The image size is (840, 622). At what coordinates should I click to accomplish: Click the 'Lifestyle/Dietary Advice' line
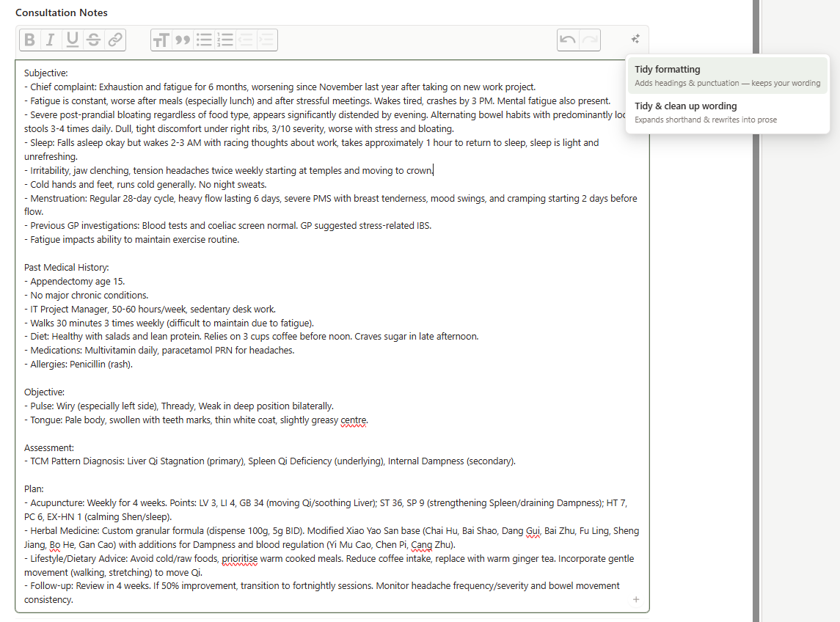(x=329, y=566)
